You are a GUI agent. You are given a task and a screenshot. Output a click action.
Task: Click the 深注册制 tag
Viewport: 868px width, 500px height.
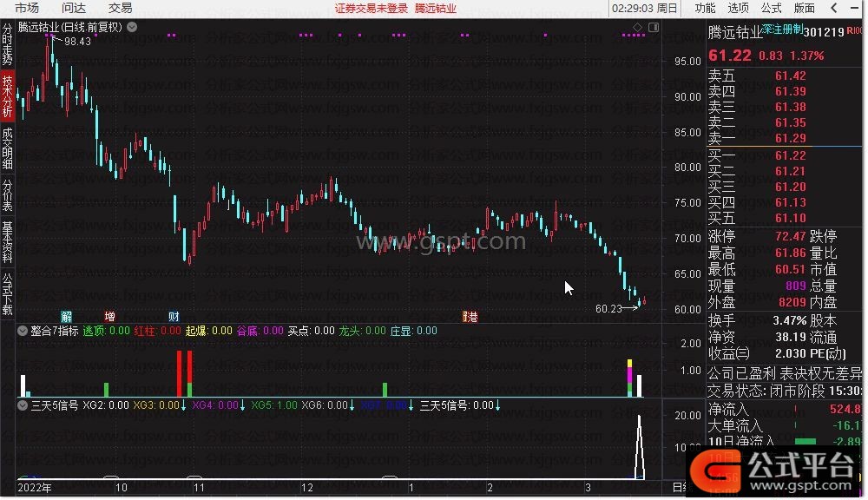782,29
